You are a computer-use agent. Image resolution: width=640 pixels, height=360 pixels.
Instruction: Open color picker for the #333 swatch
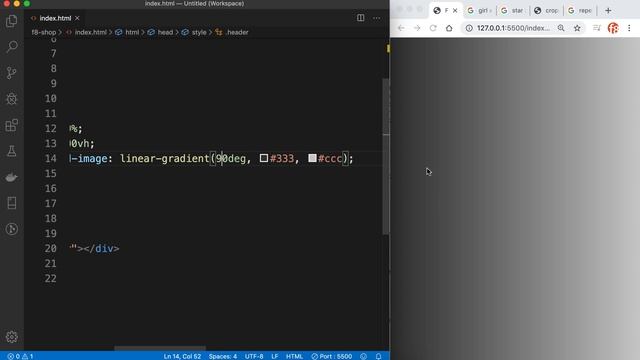tap(264, 158)
